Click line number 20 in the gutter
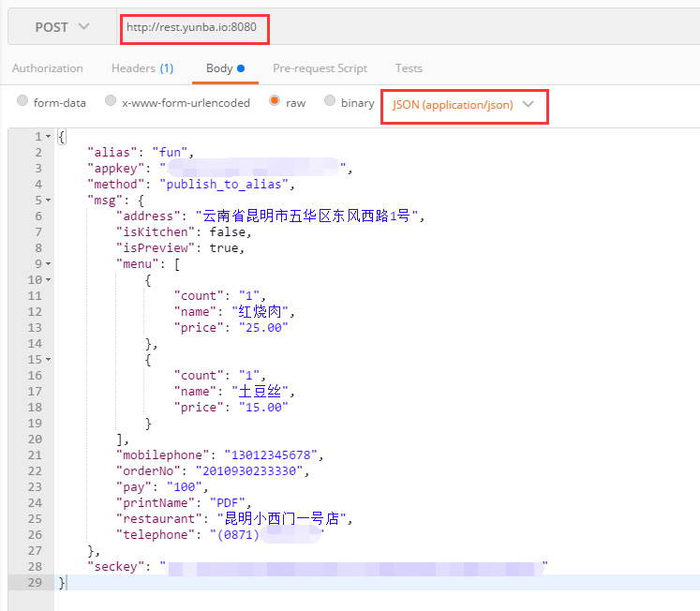This screenshot has height=611, width=700. point(35,440)
